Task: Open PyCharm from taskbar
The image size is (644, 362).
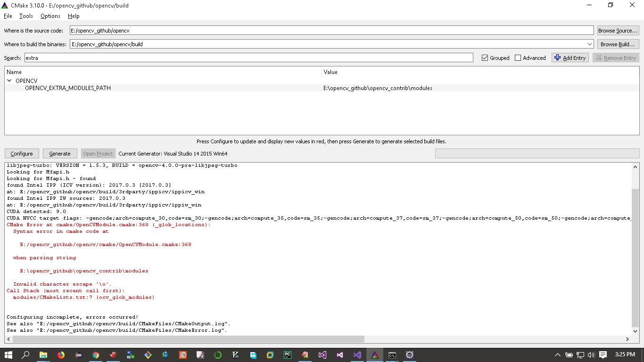Action: [x=287, y=355]
